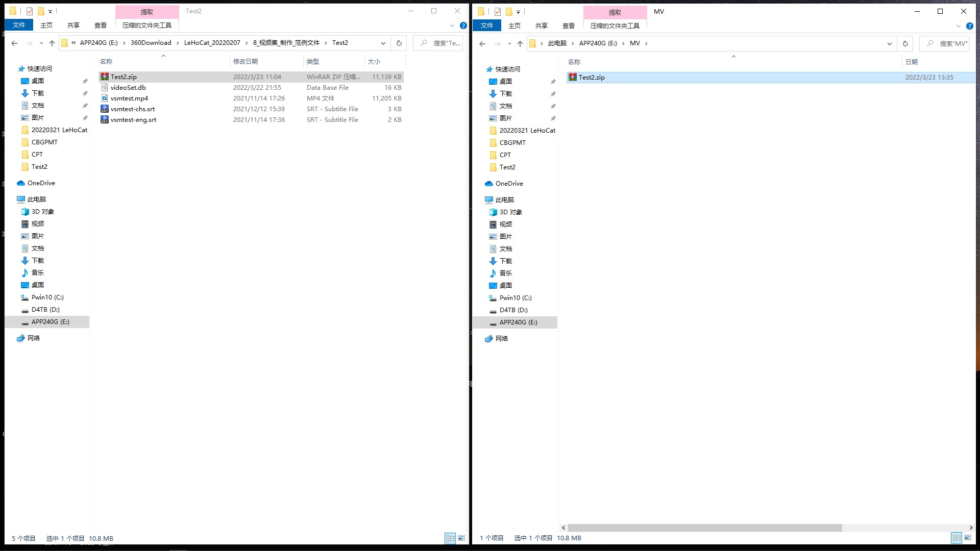Screen dimensions: 980x551
Task: Switch the left window to large icons view
Action: point(461,538)
